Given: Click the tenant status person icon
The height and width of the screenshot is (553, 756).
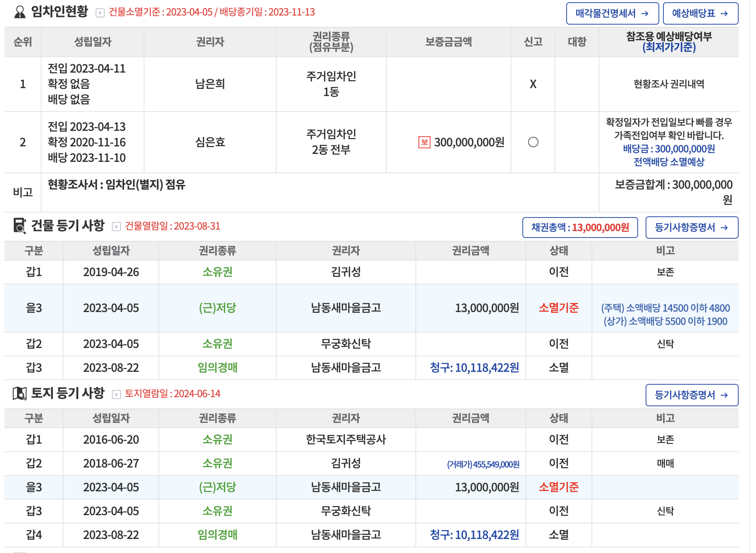Looking at the screenshot, I should [20, 12].
